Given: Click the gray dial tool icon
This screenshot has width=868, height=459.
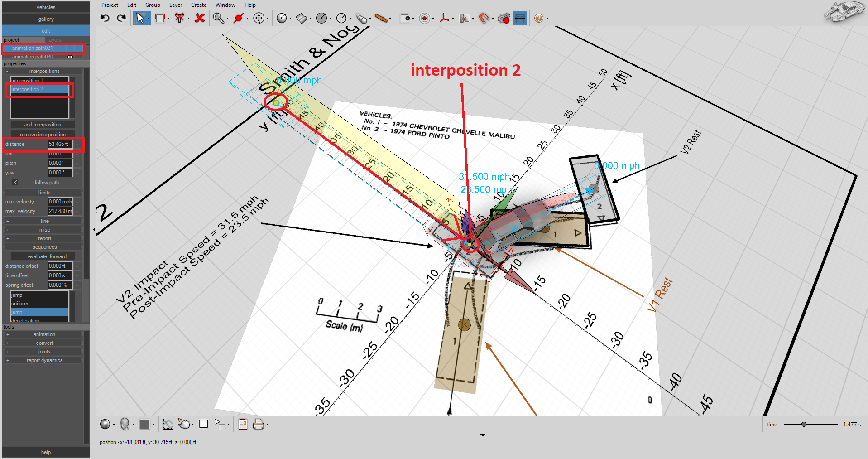Looking at the screenshot, I should (321, 18).
